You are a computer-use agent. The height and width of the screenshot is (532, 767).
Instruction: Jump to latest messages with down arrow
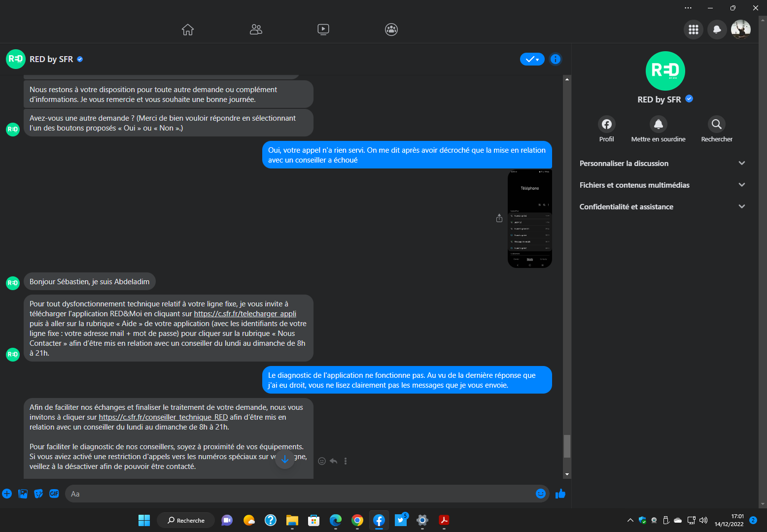tap(285, 459)
